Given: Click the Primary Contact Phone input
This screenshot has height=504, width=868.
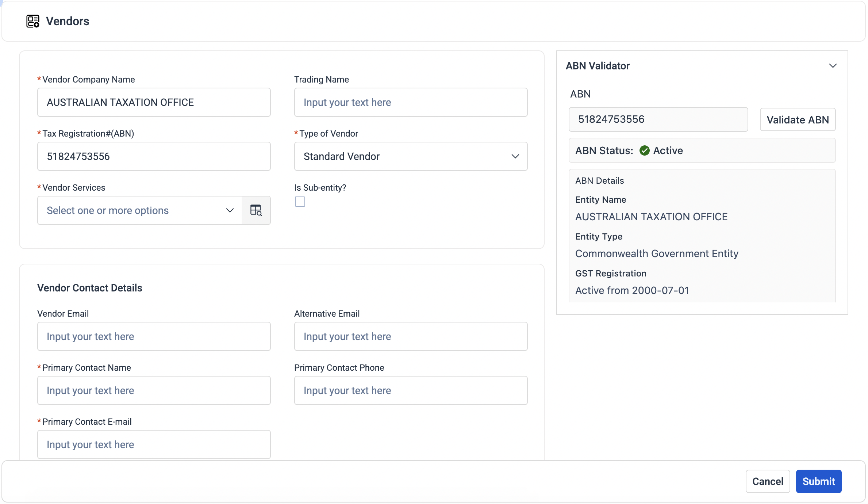Looking at the screenshot, I should pyautogui.click(x=411, y=390).
